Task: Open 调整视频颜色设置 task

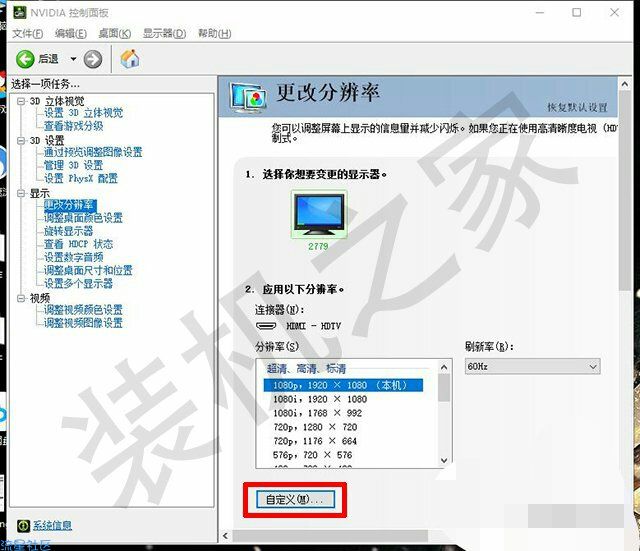Action: [83, 310]
